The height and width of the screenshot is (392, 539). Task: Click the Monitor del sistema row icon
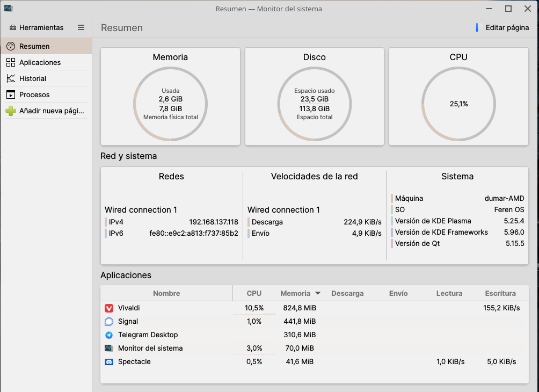click(109, 349)
